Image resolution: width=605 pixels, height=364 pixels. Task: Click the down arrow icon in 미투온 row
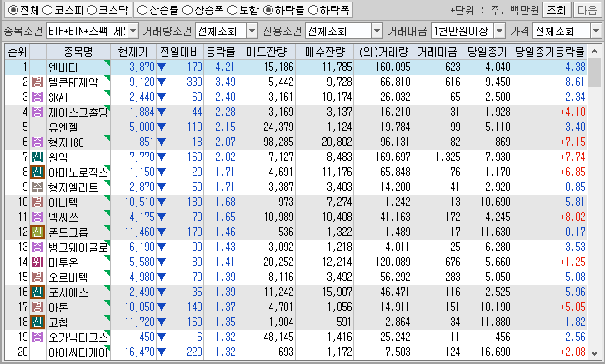coord(162,262)
